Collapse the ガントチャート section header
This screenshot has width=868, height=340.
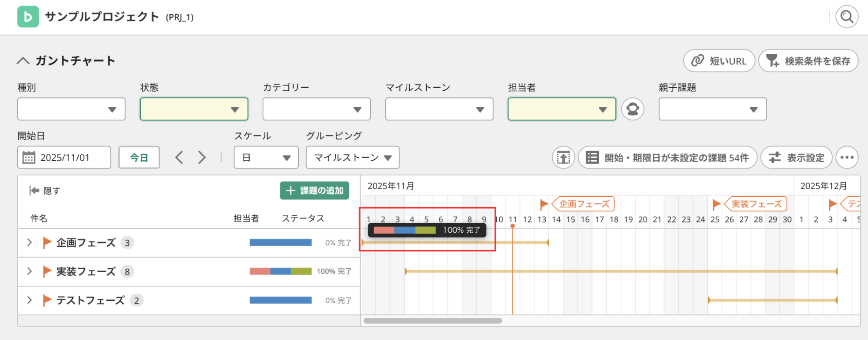23,61
